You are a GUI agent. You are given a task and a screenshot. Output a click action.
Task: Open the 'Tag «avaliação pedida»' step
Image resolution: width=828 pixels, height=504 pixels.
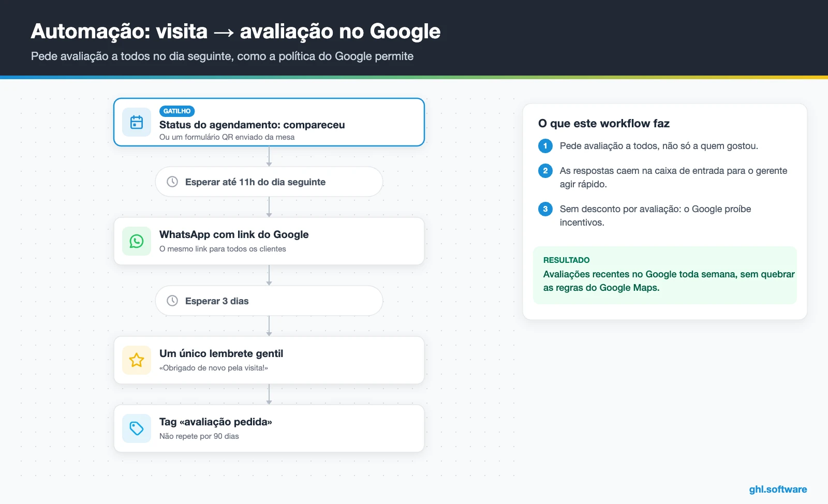coord(269,428)
